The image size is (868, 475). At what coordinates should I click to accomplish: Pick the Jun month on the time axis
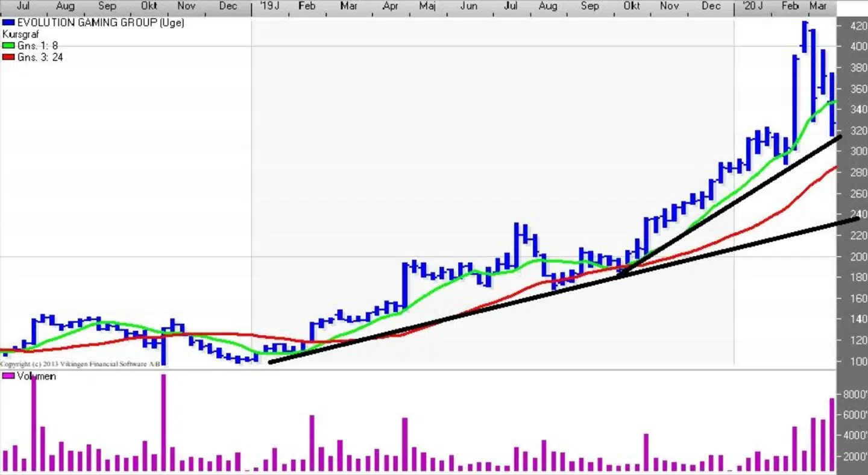469,6
